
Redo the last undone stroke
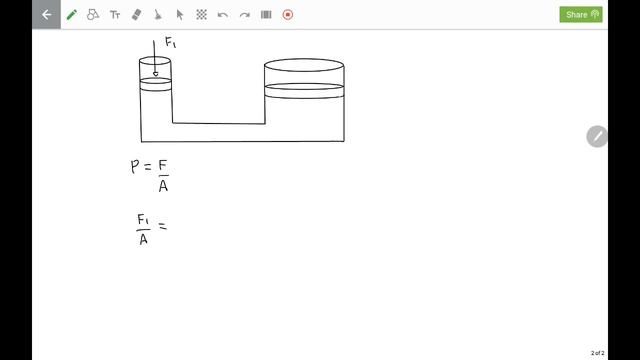(244, 15)
